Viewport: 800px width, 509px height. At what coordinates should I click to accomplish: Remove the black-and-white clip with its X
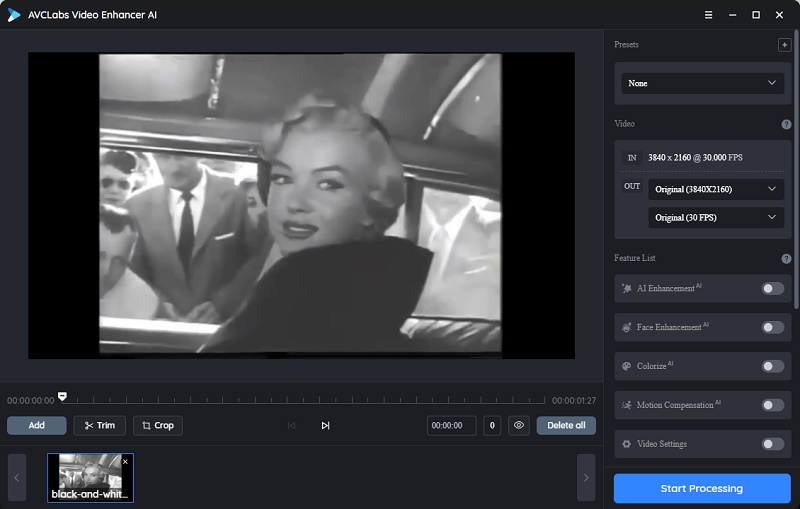point(125,462)
